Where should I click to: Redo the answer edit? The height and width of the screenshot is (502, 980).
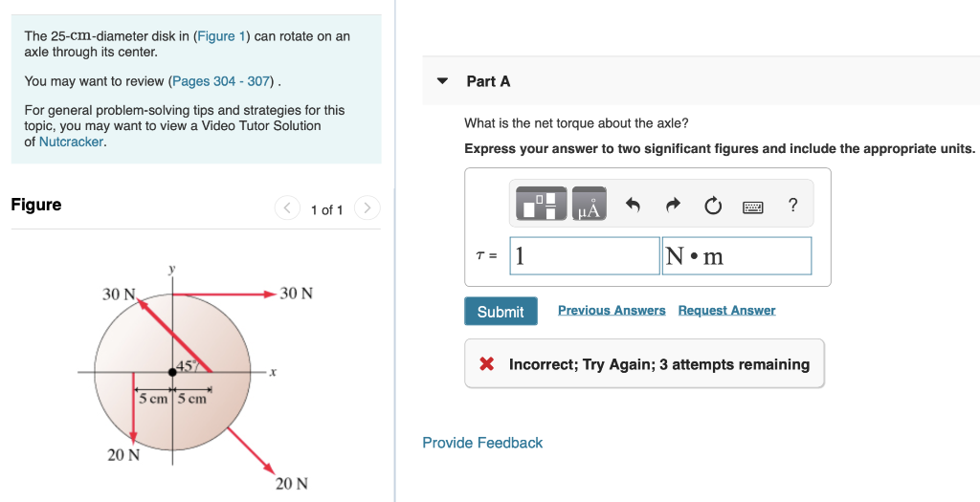pos(673,205)
